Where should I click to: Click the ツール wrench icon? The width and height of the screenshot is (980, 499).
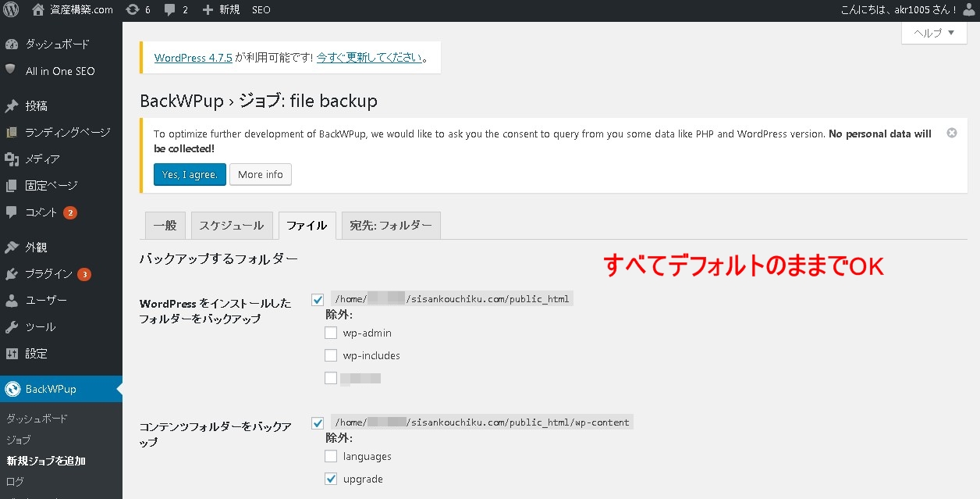click(11, 327)
